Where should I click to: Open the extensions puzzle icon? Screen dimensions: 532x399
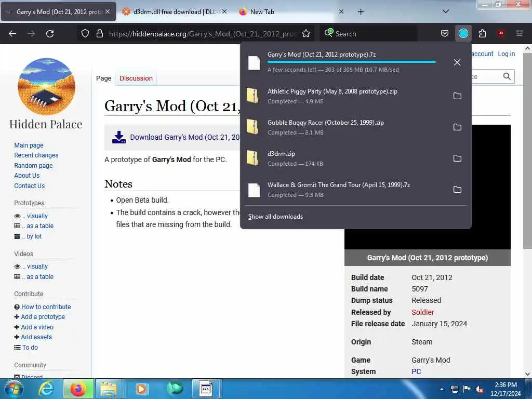pos(482,33)
